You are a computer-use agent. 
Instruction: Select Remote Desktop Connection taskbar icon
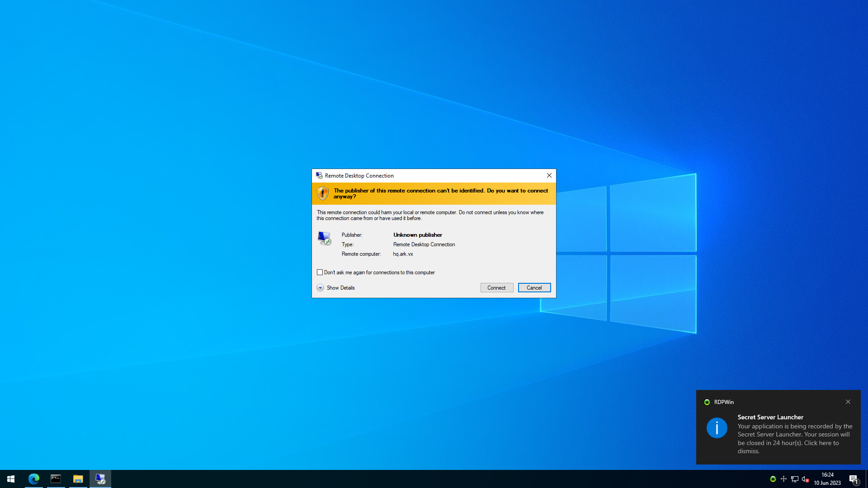click(x=100, y=479)
